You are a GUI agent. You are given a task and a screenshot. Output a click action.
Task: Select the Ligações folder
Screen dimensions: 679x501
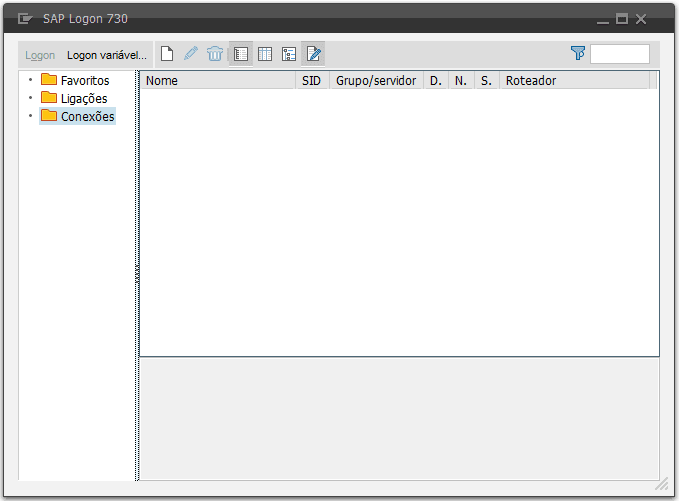(x=84, y=99)
